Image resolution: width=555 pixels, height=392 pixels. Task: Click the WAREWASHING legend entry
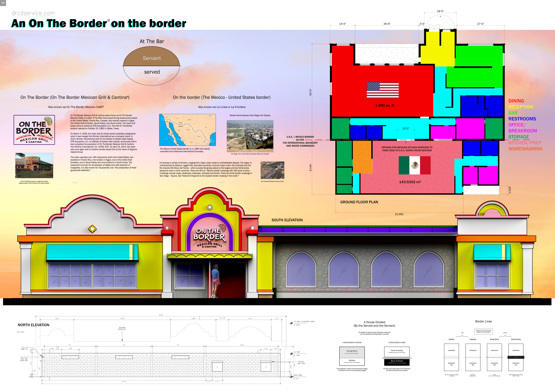pos(525,149)
